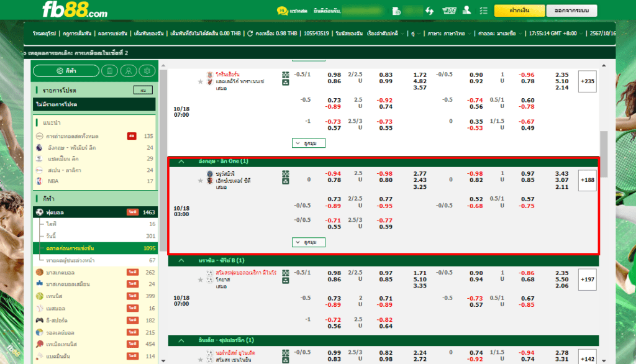Click the yellow deposit button
Image resolution: width=636 pixels, height=364 pixels.
click(519, 11)
